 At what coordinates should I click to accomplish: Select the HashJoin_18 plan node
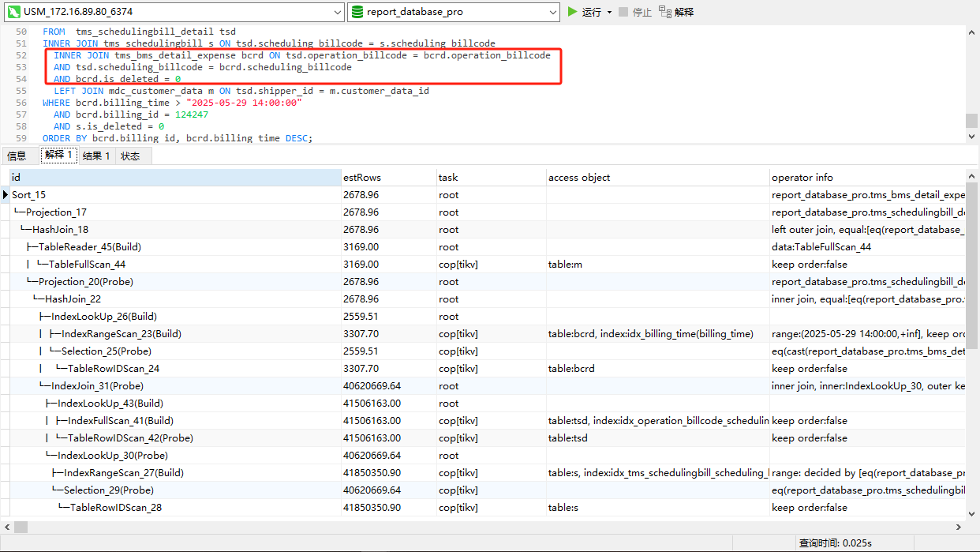click(x=60, y=230)
